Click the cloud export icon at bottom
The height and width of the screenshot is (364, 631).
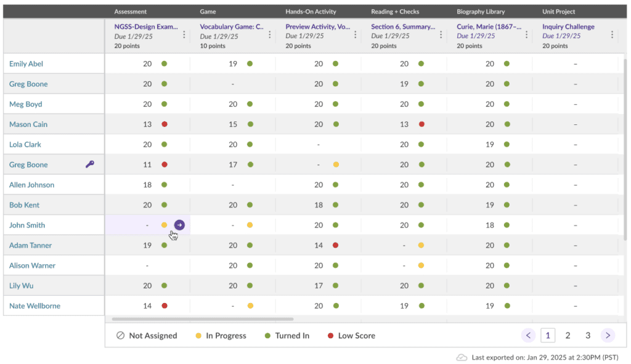point(462,358)
